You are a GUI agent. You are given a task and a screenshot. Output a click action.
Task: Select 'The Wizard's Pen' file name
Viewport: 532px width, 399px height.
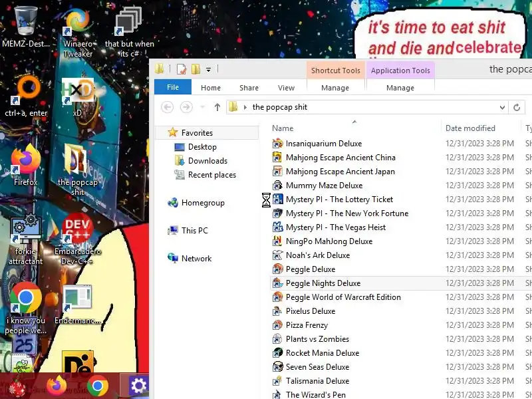[x=315, y=394]
